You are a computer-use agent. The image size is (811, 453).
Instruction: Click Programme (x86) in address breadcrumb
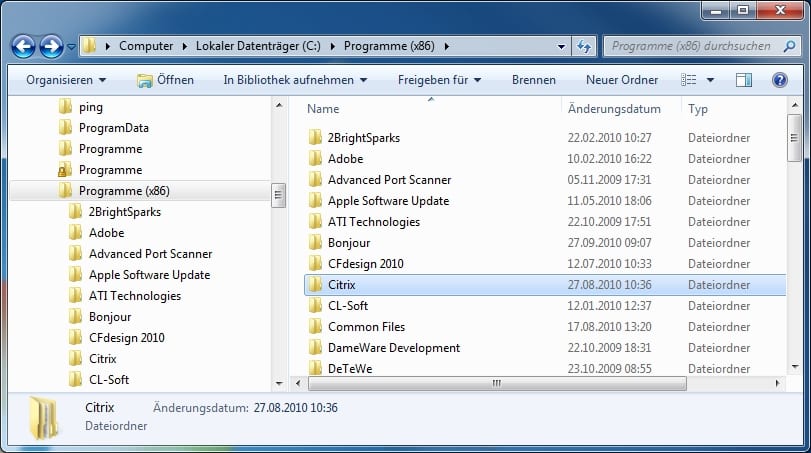click(x=389, y=46)
